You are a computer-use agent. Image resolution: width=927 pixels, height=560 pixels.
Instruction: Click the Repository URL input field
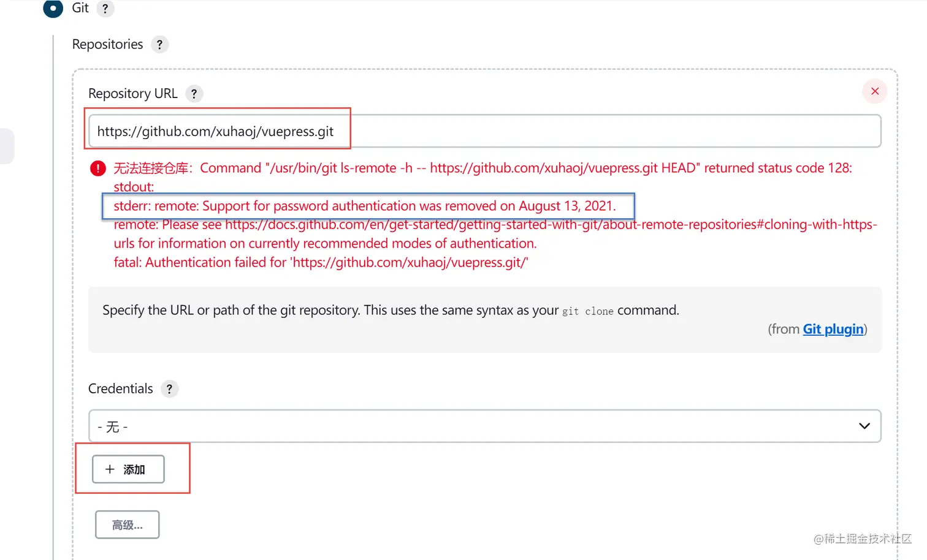pyautogui.click(x=484, y=131)
